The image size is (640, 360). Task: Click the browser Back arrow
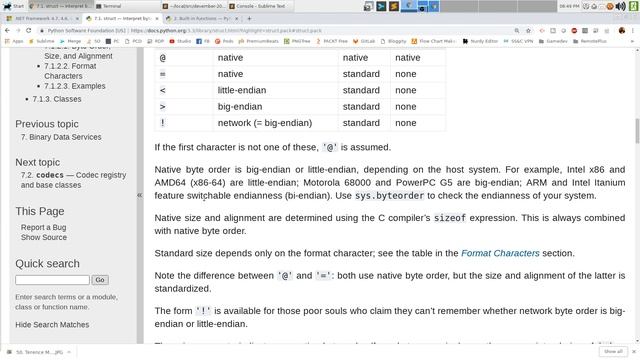pos(7,30)
